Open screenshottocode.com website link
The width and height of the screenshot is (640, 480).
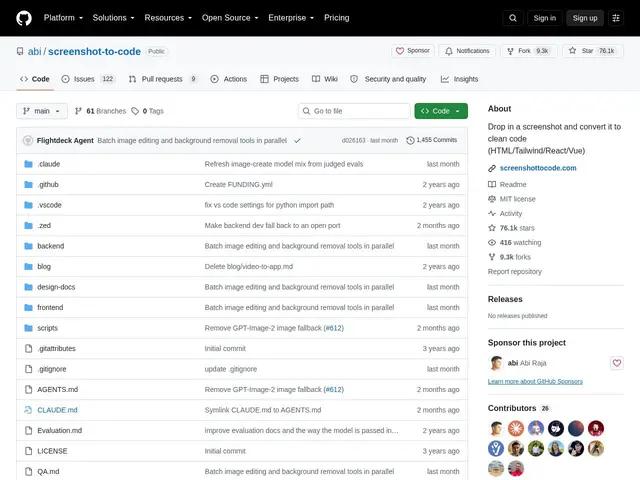click(538, 168)
